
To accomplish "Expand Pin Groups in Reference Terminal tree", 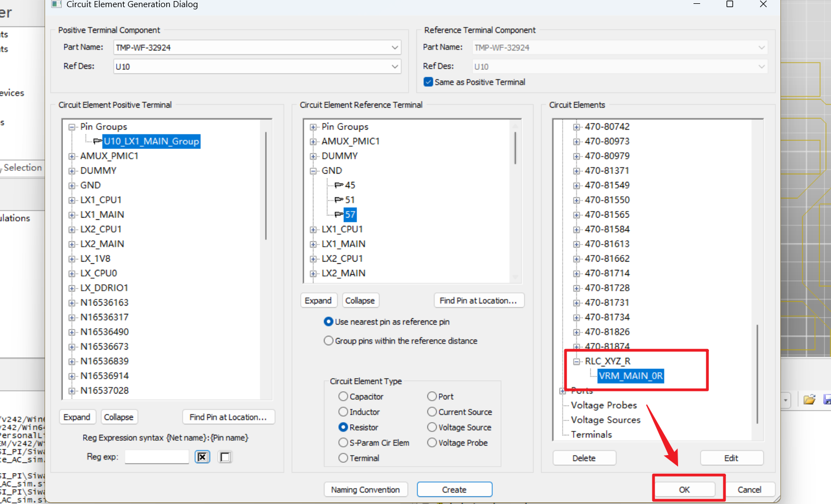I will (x=313, y=127).
